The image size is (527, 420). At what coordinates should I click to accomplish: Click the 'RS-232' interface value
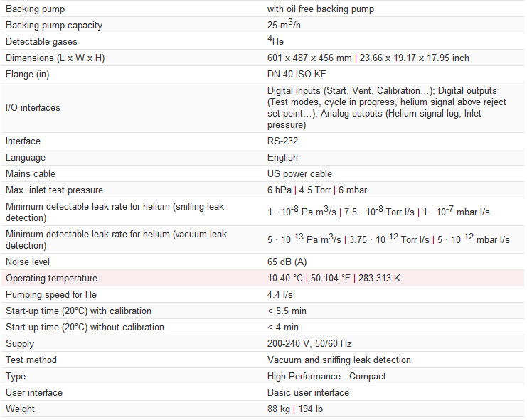tap(282, 141)
